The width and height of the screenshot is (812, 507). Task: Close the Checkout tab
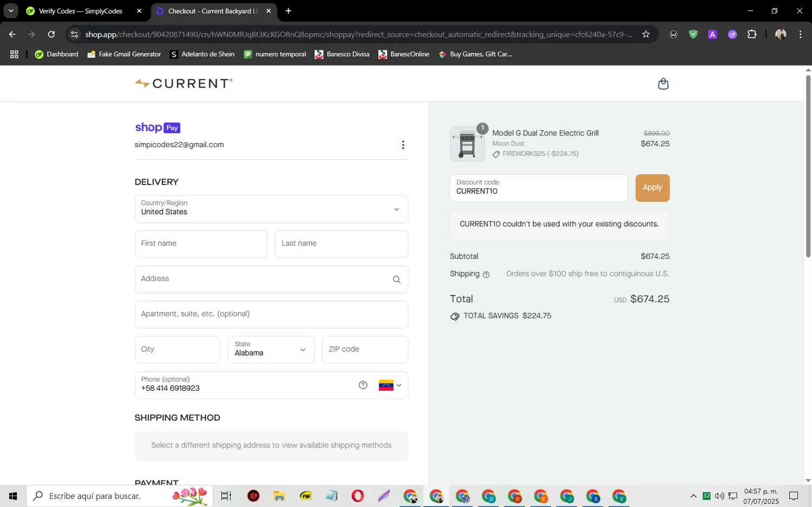click(x=269, y=11)
